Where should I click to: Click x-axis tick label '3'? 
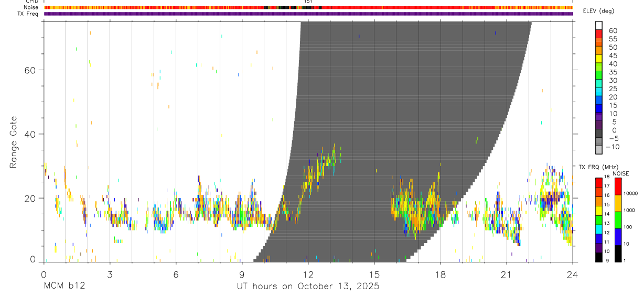point(110,274)
